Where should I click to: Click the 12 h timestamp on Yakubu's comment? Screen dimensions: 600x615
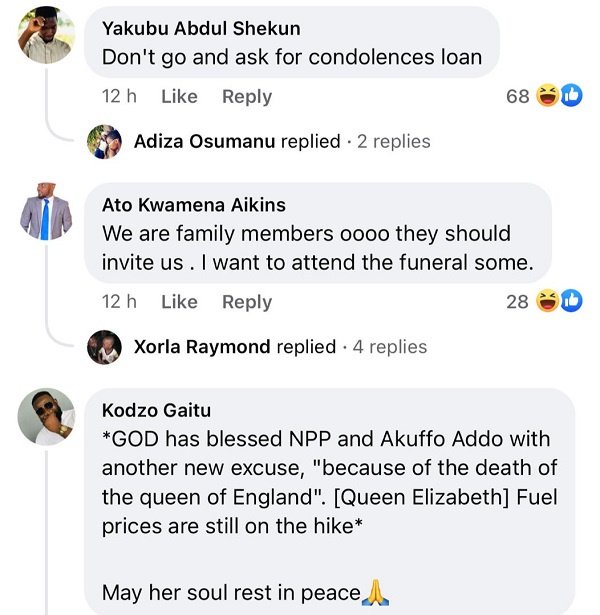click(x=119, y=97)
